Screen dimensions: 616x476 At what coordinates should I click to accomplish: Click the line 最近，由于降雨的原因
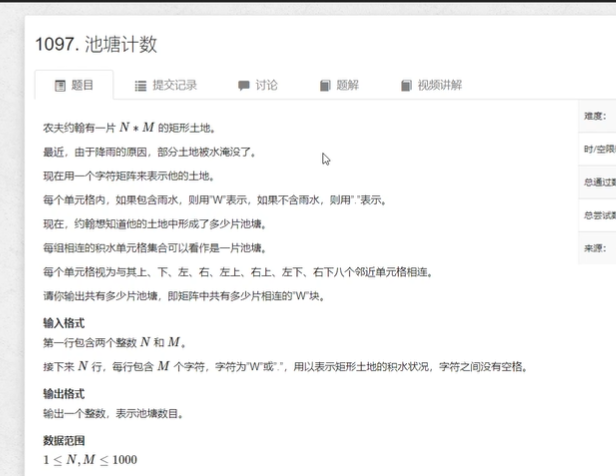coord(149,152)
